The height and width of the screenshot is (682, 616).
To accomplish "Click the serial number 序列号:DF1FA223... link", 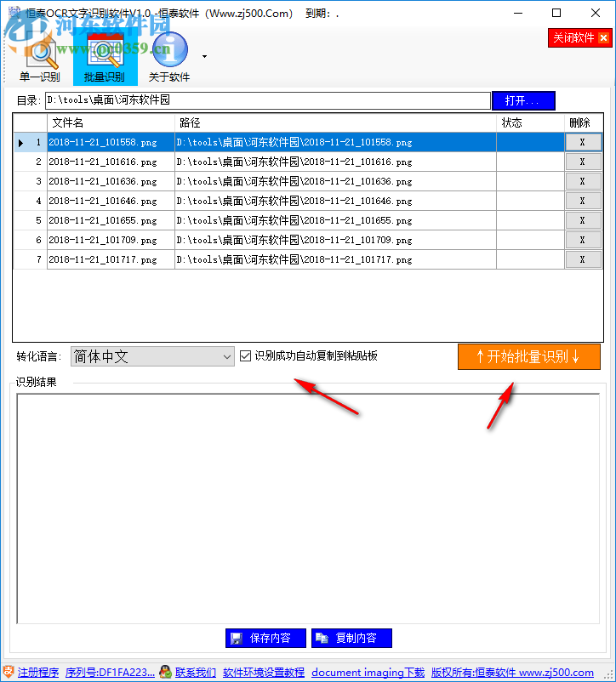I will (110, 673).
